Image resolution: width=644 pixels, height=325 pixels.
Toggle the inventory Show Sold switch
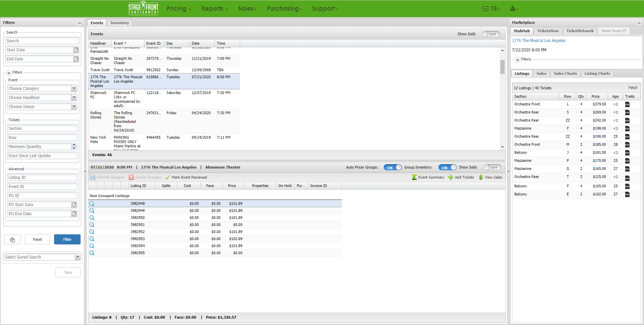tap(492, 168)
